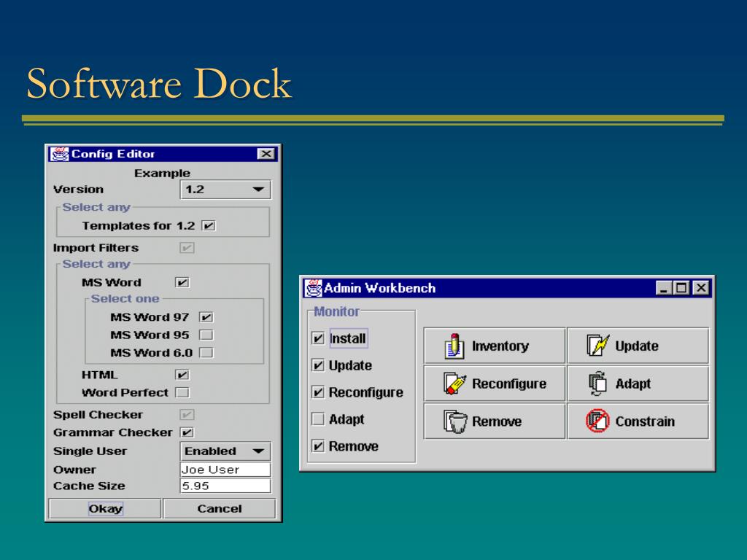747x560 pixels.
Task: Click the Software Dock slide title
Action: pos(158,83)
